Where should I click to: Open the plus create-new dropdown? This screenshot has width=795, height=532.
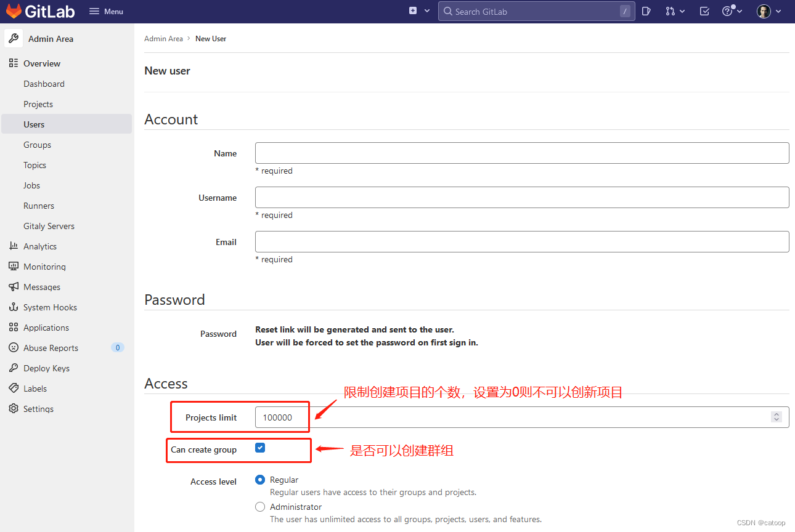(419, 11)
